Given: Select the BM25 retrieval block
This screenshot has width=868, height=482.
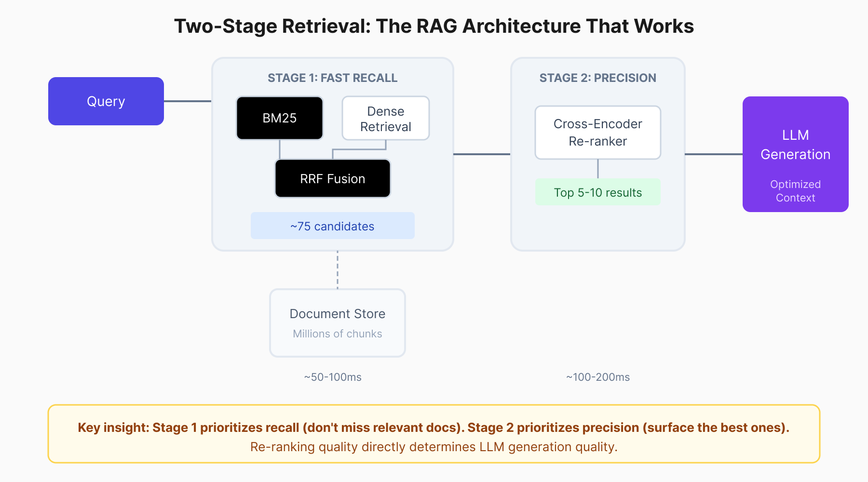Looking at the screenshot, I should point(279,118).
